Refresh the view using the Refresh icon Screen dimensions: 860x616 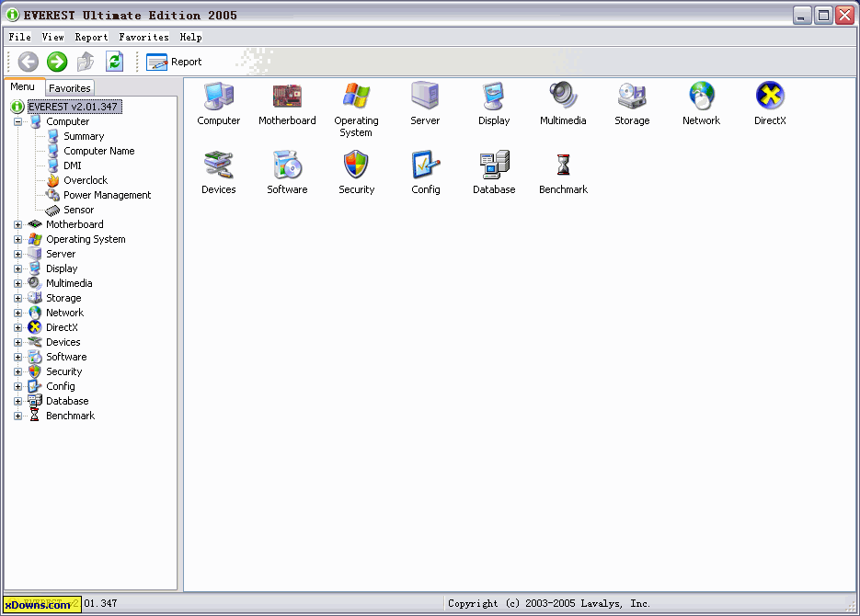pos(114,62)
